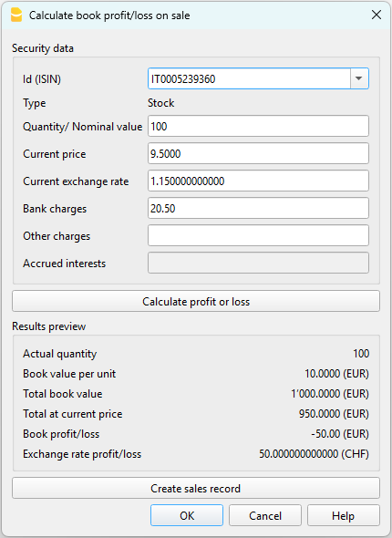Click the Current price label
Viewport: 392px width, 538px height.
pos(55,154)
